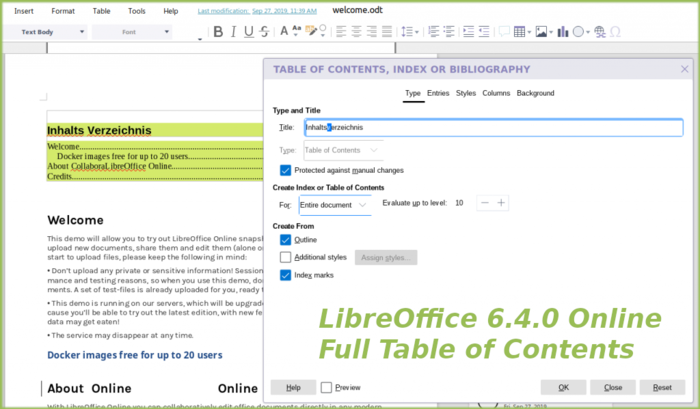Align text right
The image size is (700, 409).
[371, 31]
